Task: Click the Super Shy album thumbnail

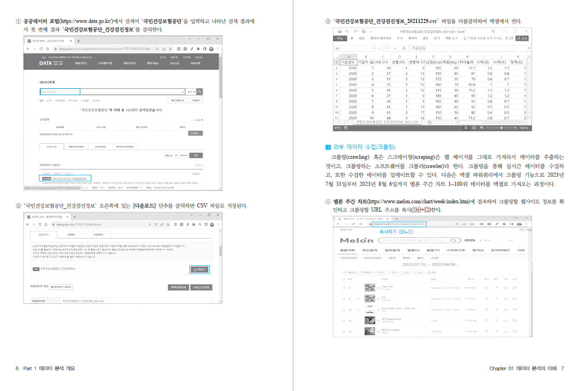Action: (370, 288)
